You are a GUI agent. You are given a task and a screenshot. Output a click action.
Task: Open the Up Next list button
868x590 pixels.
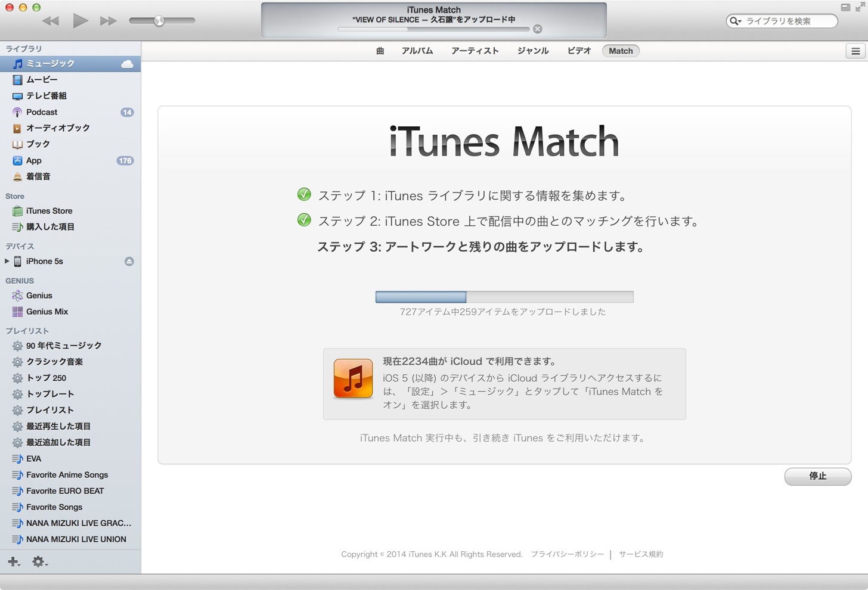(x=855, y=51)
